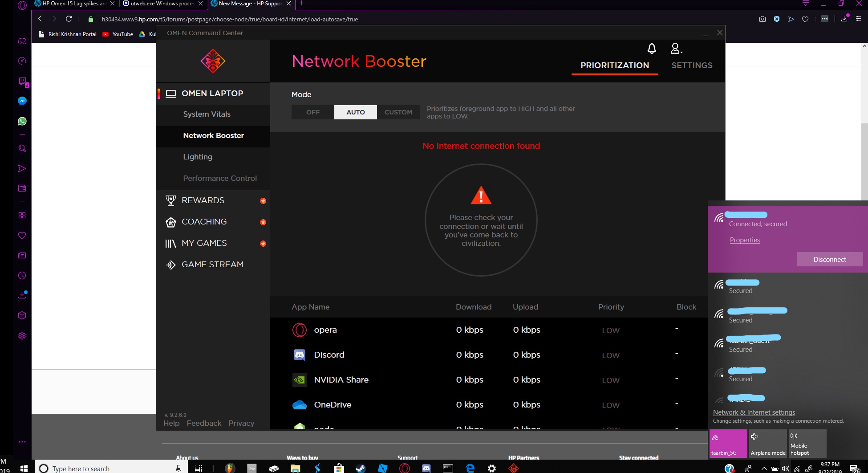Set Network Booster mode to OFF

(x=312, y=112)
